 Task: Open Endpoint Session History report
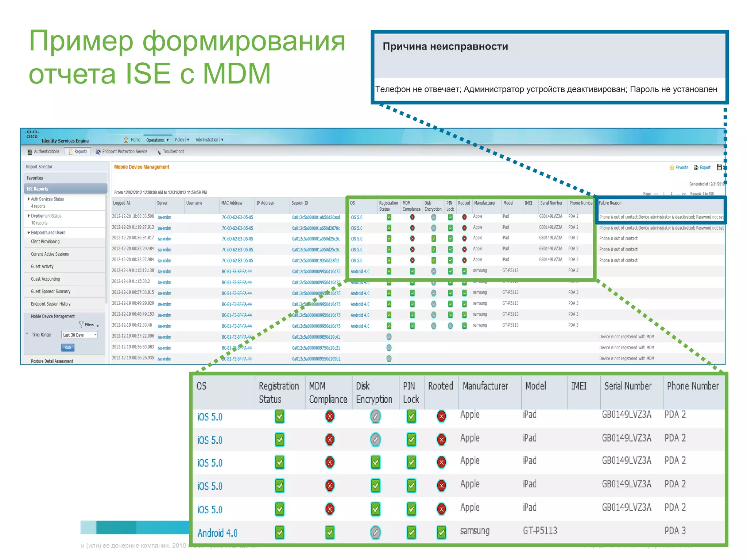coord(51,304)
